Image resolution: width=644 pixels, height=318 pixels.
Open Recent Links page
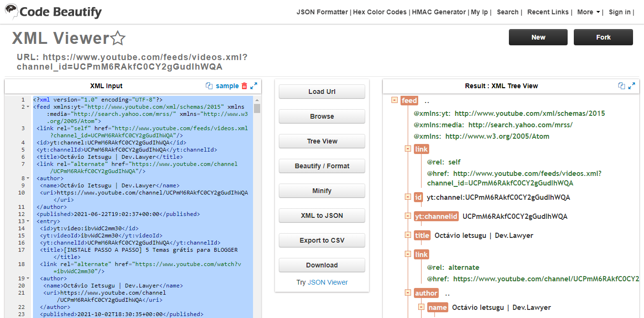pyautogui.click(x=548, y=12)
